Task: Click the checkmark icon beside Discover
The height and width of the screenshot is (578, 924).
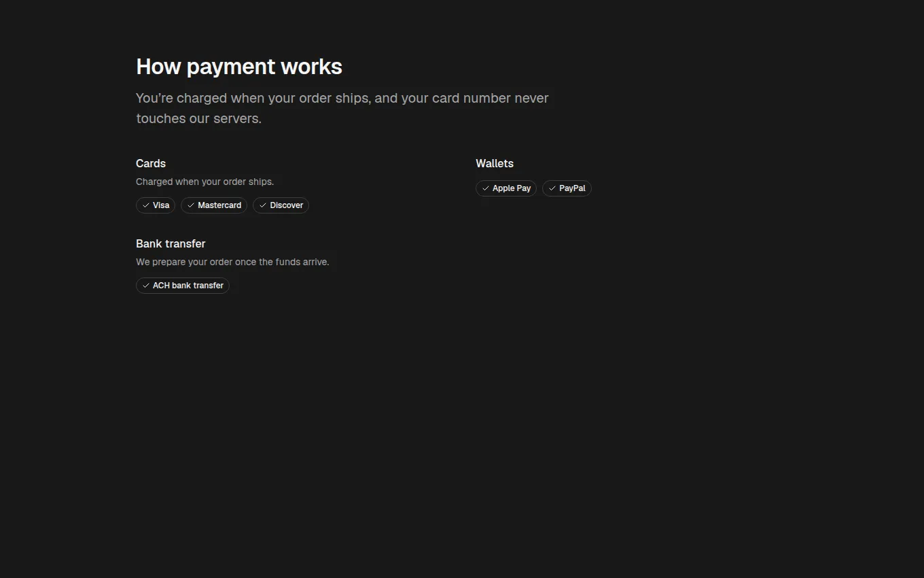Action: click(x=263, y=205)
